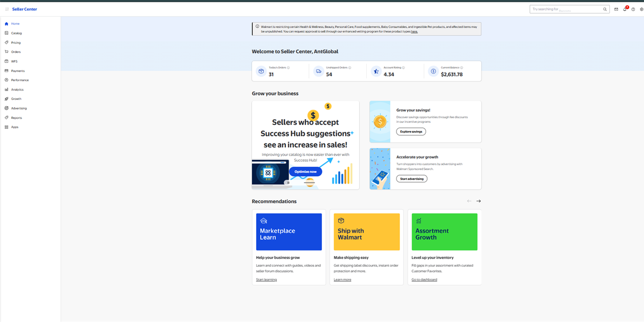644x322 pixels.
Task: Open the Marketplace Learn blue tile
Action: point(289,232)
